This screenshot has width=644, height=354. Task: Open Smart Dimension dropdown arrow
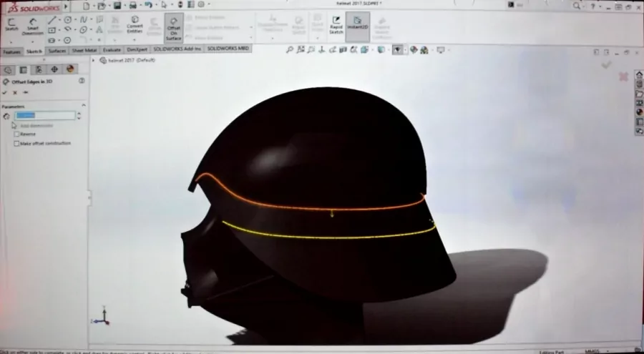[32, 42]
